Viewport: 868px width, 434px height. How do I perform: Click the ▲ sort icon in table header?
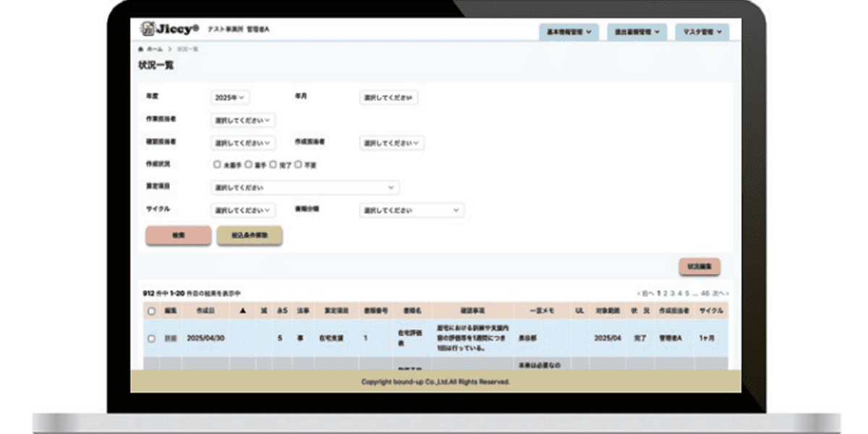(242, 311)
